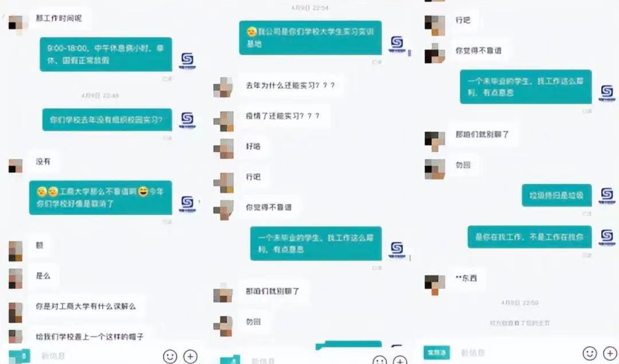Image resolution: width=619 pixels, height=364 pixels.
Task: Click the logo avatar next to 9:00-18:00 message
Action: 187,60
